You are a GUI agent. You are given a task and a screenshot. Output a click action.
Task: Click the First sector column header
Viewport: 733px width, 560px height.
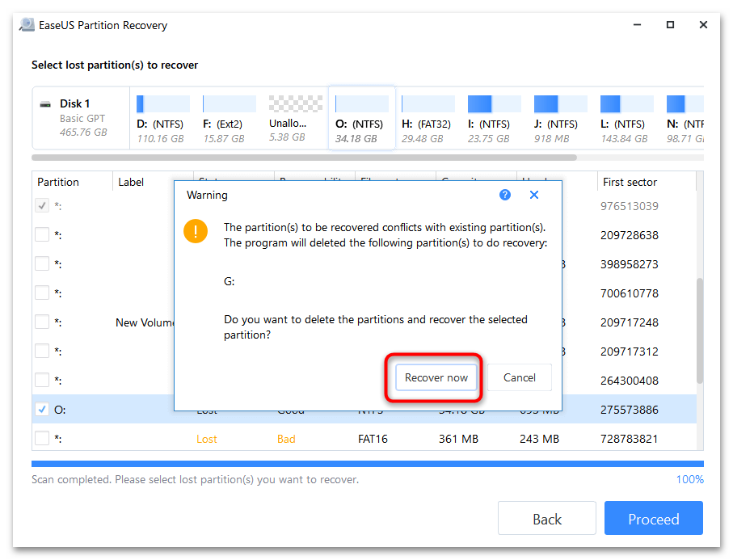point(647,182)
